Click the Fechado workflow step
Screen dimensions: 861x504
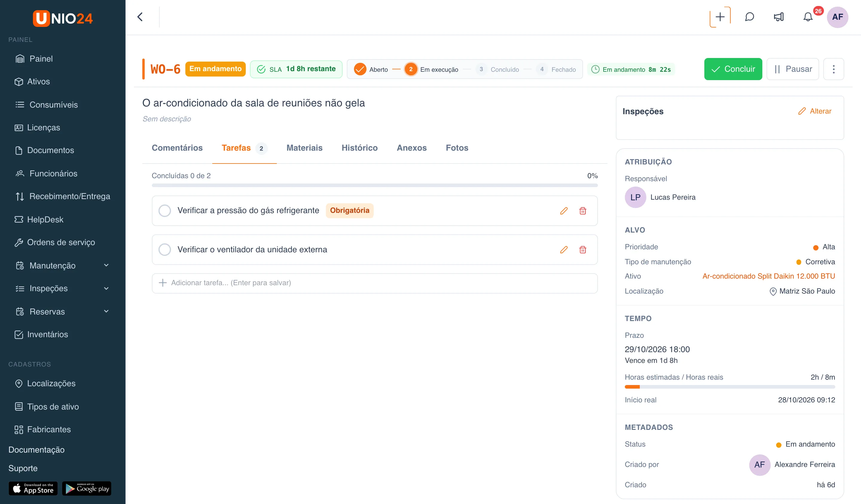tap(556, 69)
